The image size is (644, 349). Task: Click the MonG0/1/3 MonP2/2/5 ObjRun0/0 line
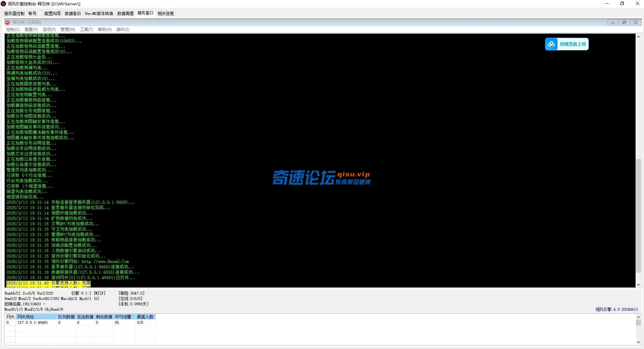(34, 309)
